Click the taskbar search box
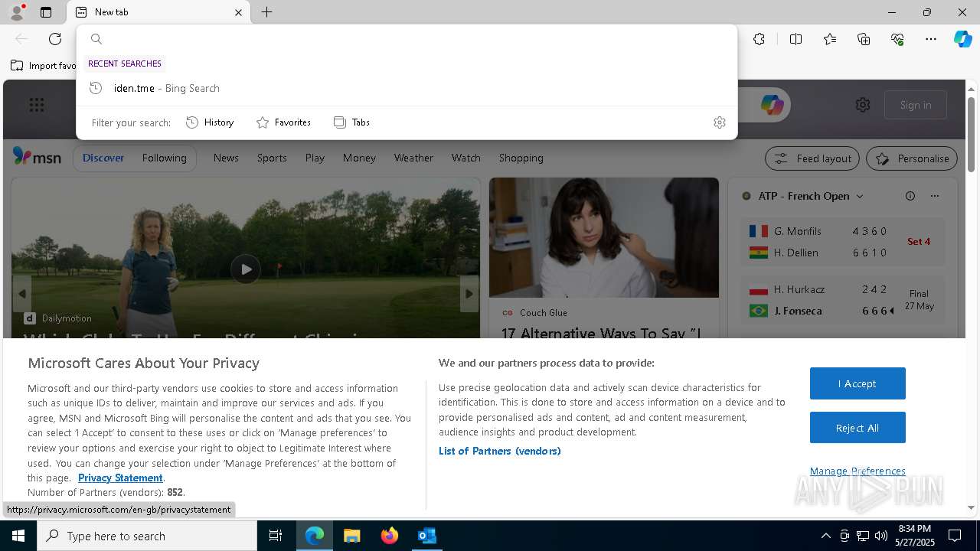The image size is (980, 551). click(147, 536)
